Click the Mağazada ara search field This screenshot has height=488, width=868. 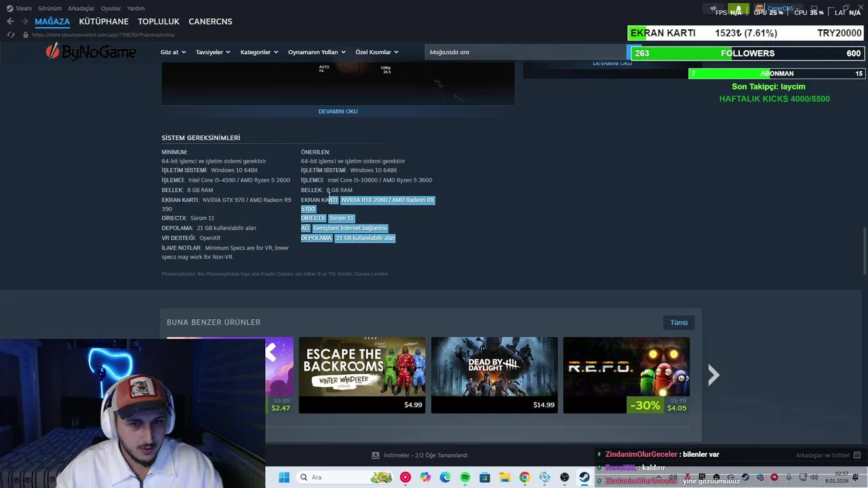(x=526, y=52)
